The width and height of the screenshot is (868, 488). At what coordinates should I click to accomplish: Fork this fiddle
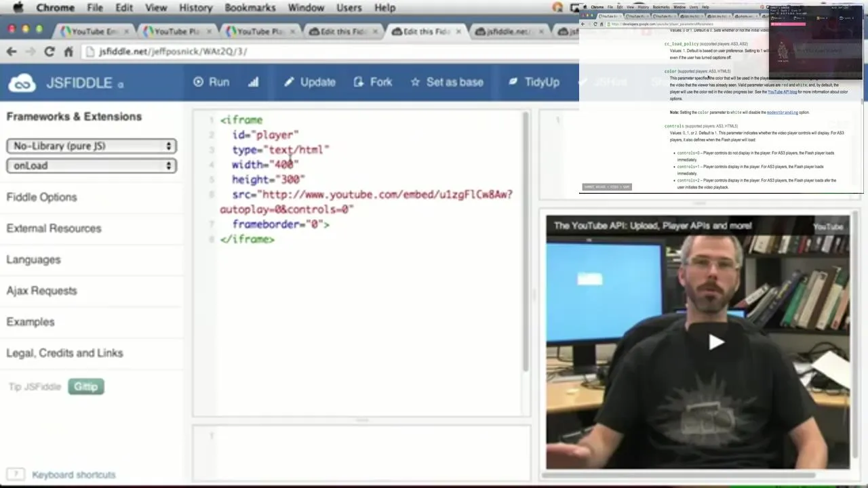pyautogui.click(x=372, y=82)
